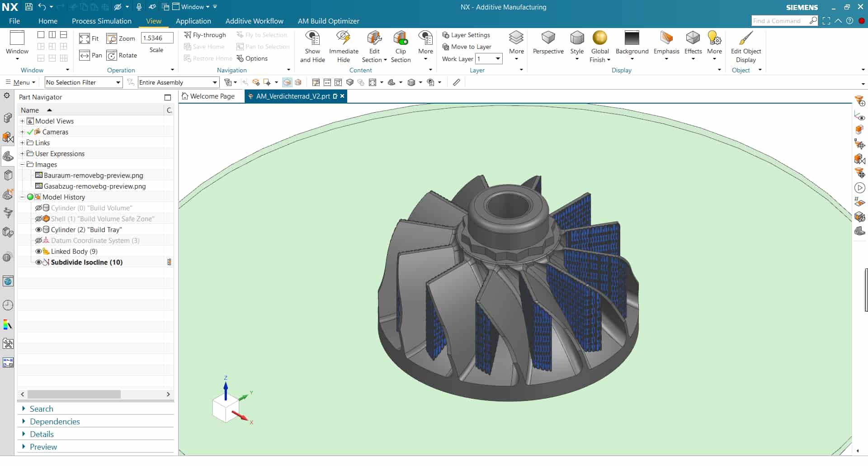
Task: Expand the User Expressions folder
Action: tap(22, 154)
